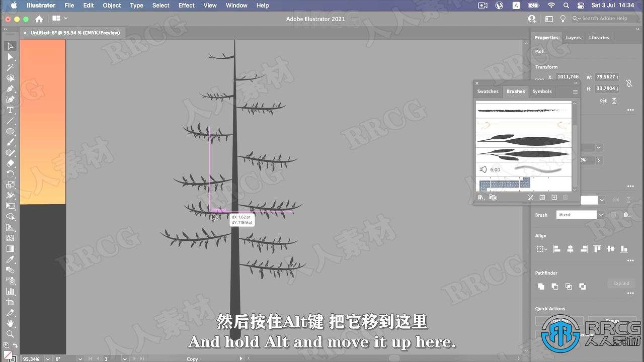This screenshot has height=362, width=644.
Task: Switch to the Symbols tab
Action: [542, 92]
